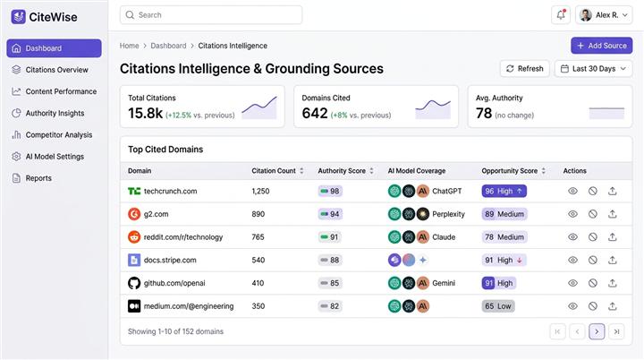Click the Reddit favicon icon
This screenshot has width=644, height=360.
(x=134, y=237)
